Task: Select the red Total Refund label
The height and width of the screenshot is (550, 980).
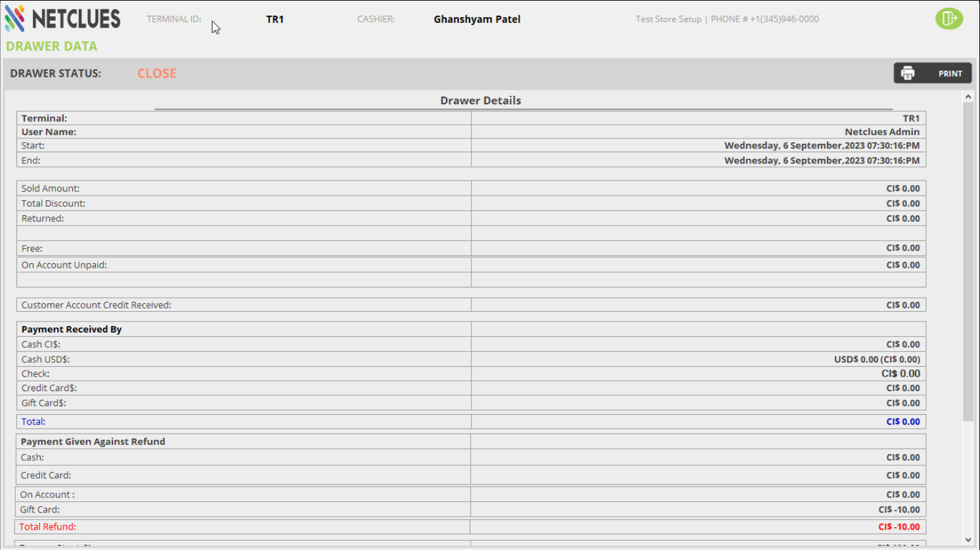Action: [47, 526]
